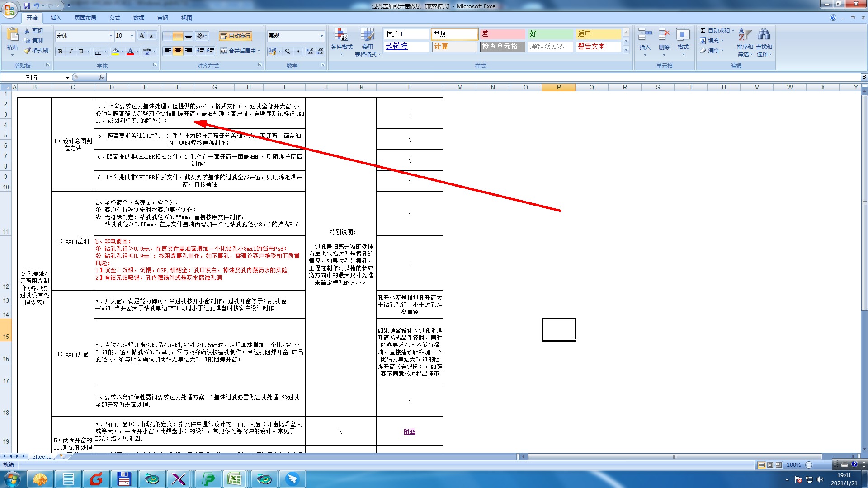
Task: Toggle italic formatting
Action: point(71,52)
